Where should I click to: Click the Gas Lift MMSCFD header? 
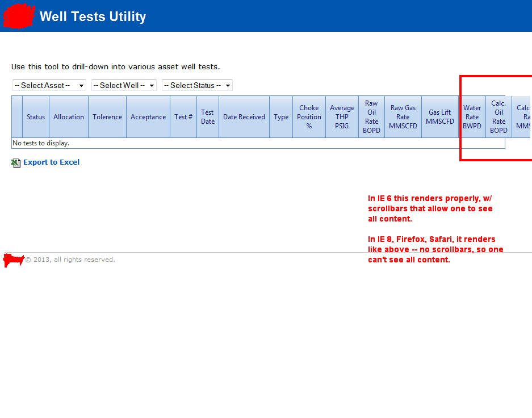(x=440, y=117)
